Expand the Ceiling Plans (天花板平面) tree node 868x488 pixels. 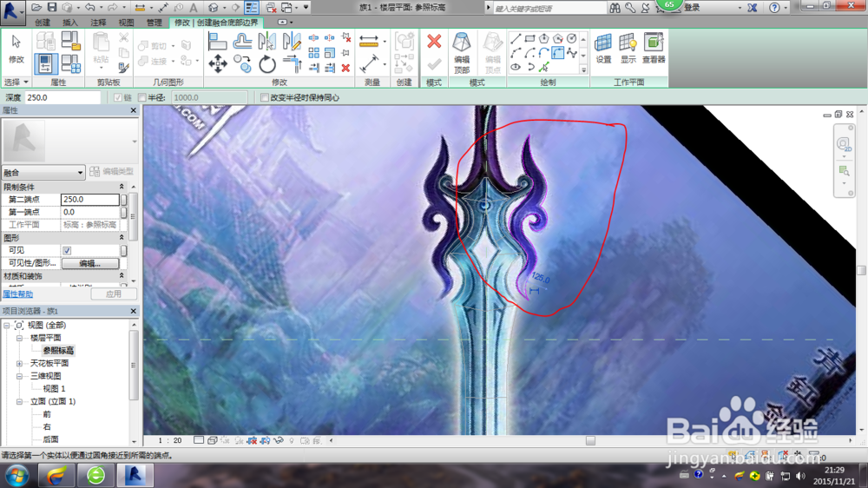pyautogui.click(x=19, y=363)
